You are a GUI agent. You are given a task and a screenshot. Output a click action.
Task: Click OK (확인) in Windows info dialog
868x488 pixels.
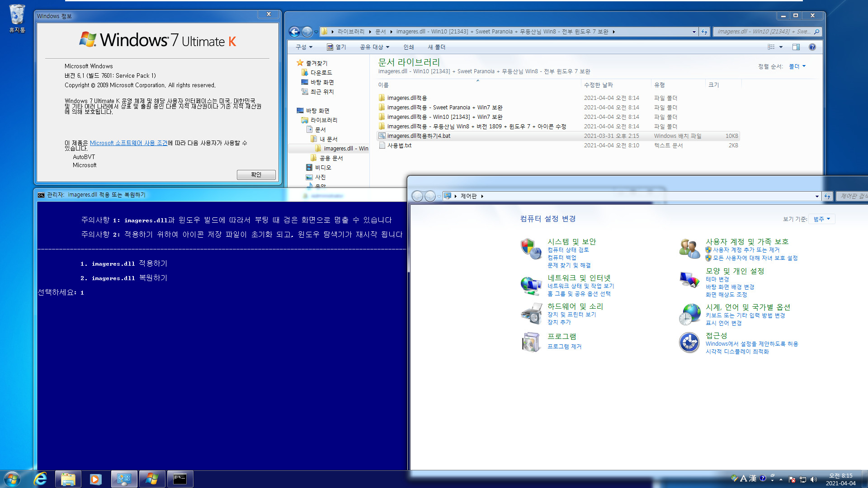(256, 174)
